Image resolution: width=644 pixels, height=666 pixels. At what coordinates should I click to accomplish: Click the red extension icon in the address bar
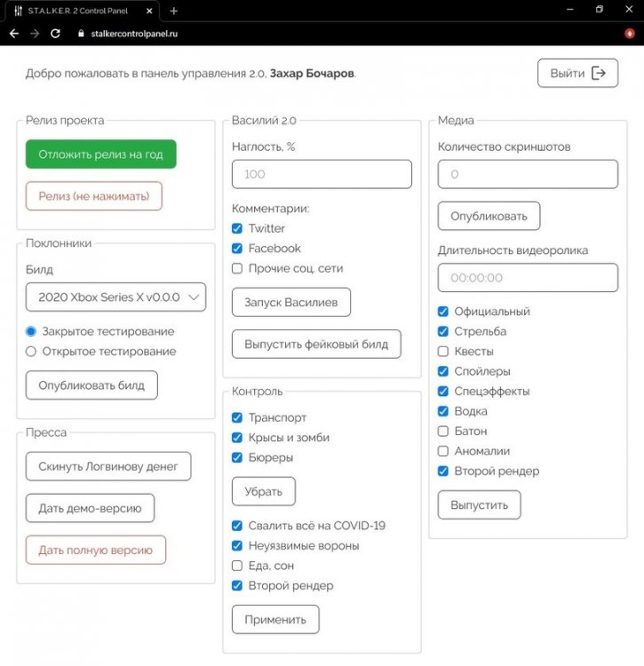coord(629,33)
